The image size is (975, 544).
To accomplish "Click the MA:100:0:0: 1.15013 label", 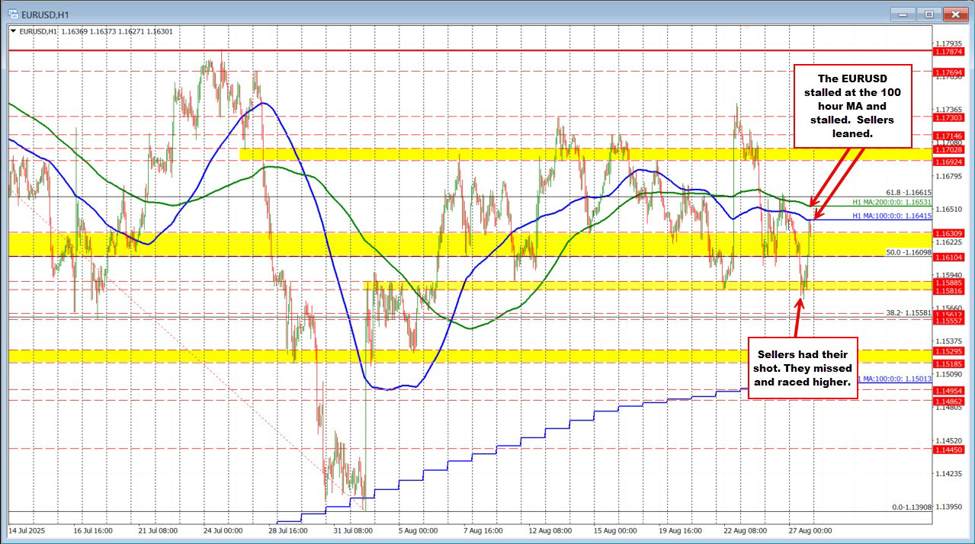I will click(x=895, y=378).
